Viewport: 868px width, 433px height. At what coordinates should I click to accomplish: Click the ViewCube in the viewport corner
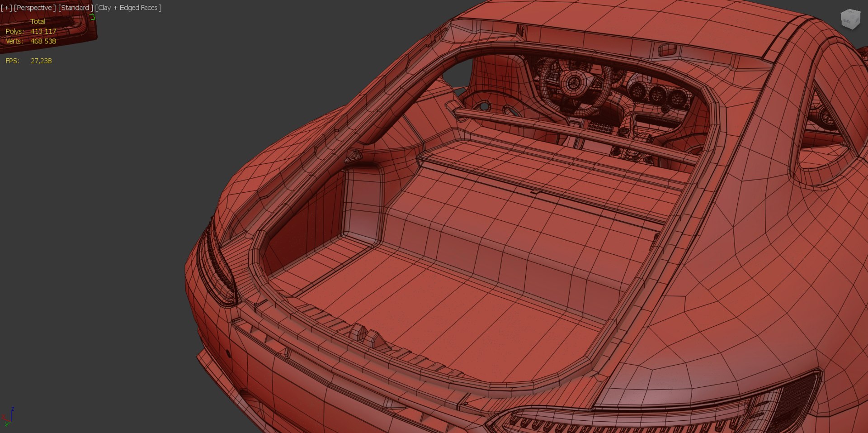pos(850,20)
